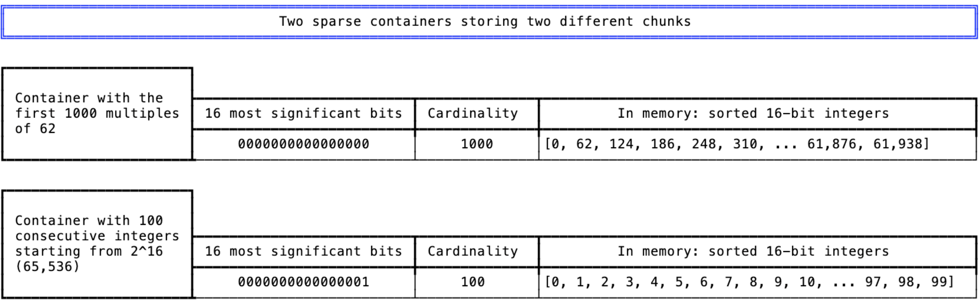
Task: Select the 'first 1000 multiples of 62' container label
Action: click(97, 114)
